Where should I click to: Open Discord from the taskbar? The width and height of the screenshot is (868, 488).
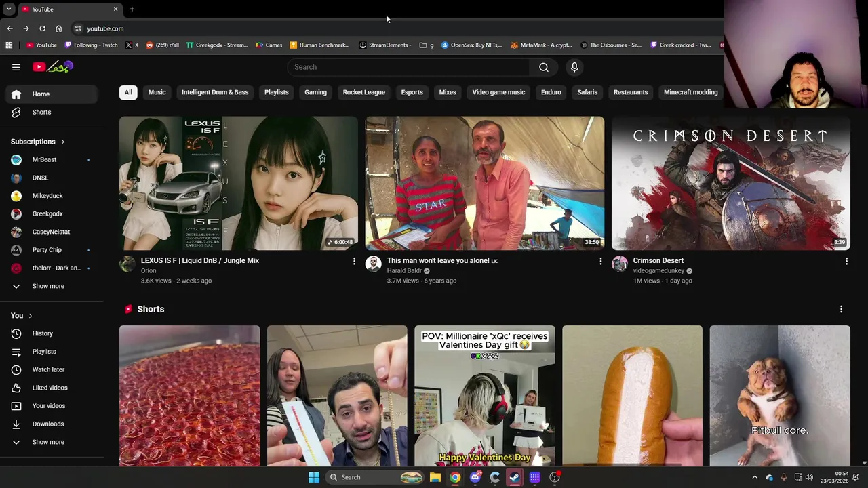(475, 477)
